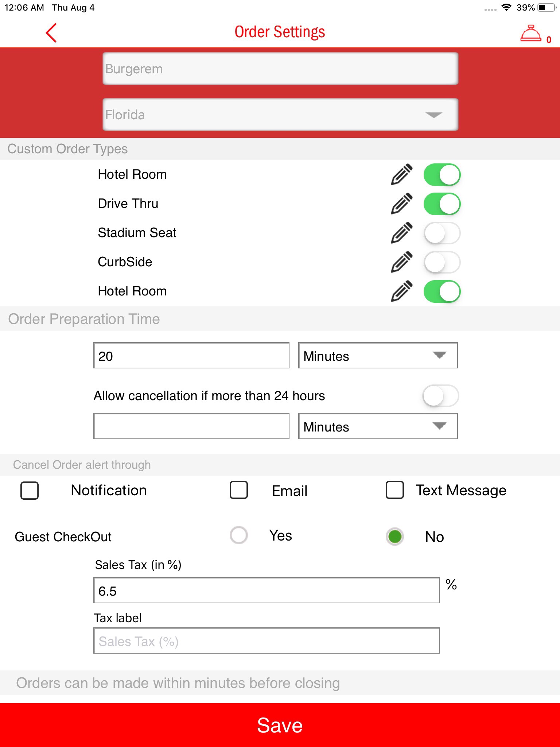Open the Florida location dropdown
560x747 pixels.
pyautogui.click(x=280, y=115)
